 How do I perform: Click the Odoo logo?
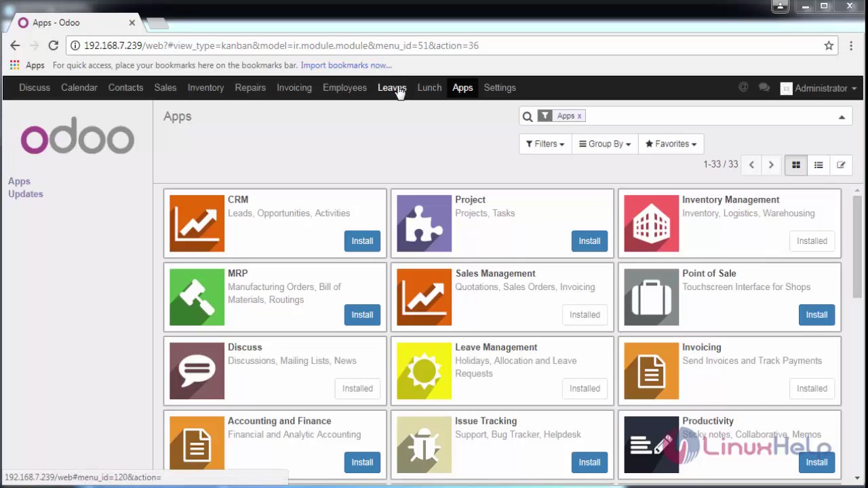[x=77, y=138]
